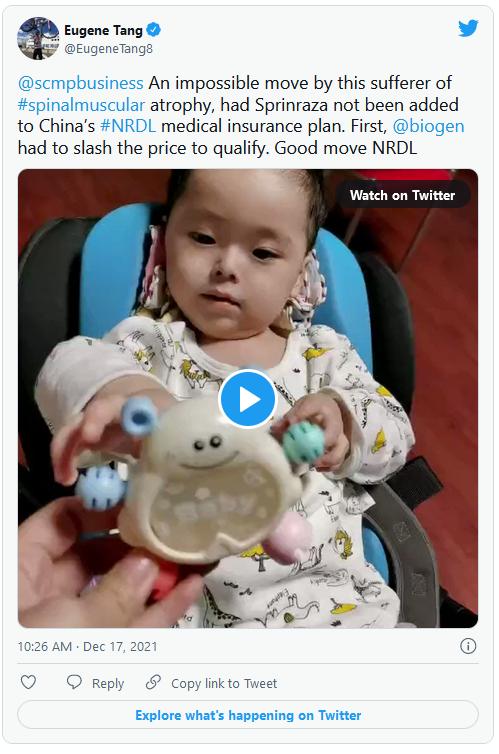Click the Twitter bird logo
The width and height of the screenshot is (499, 754).
coord(468,28)
